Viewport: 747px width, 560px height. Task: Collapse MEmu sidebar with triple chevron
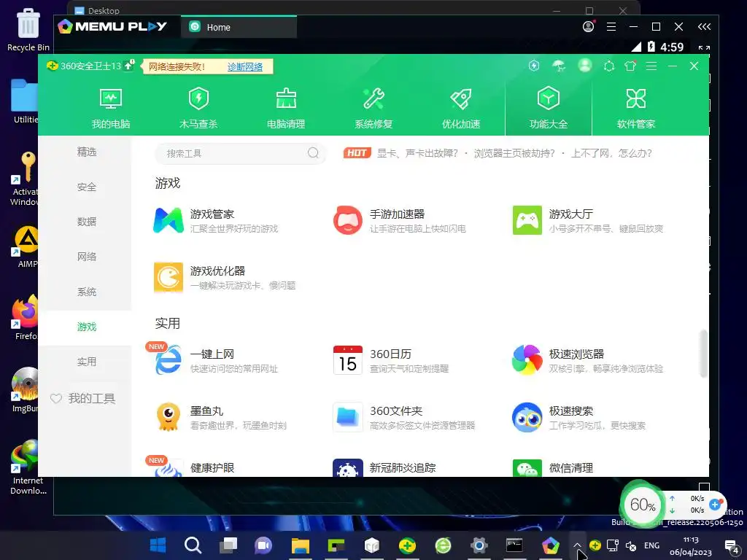704,27
